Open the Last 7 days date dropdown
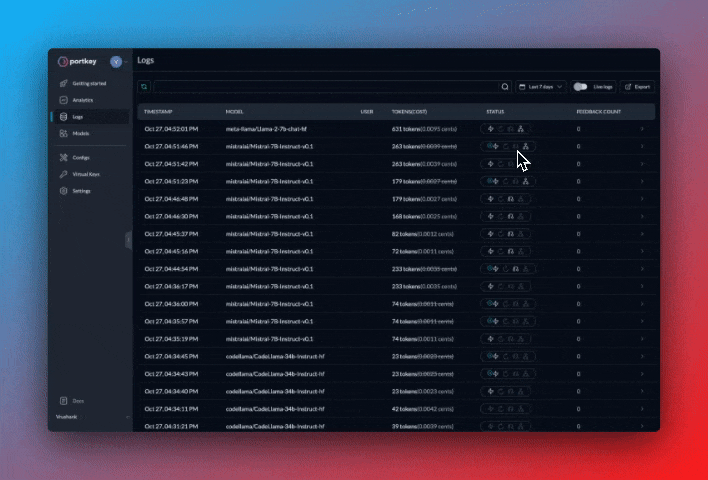This screenshot has width=708, height=480. click(x=541, y=87)
